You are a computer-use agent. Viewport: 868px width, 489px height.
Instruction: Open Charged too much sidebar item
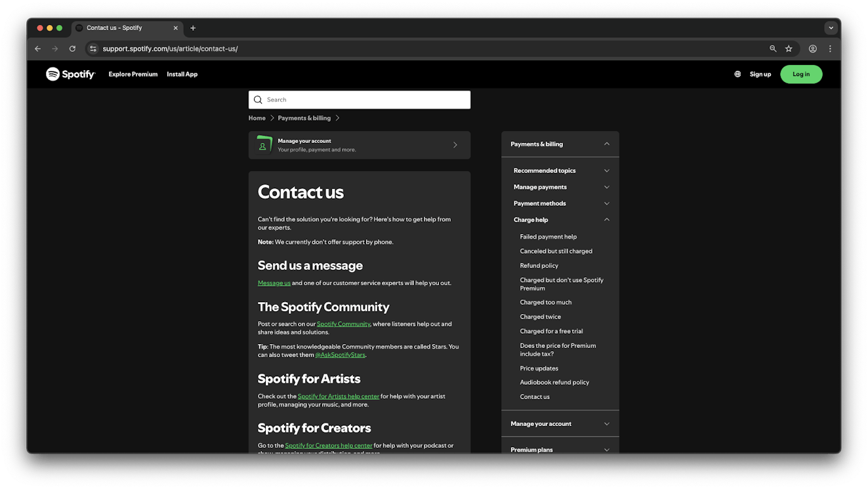click(546, 302)
